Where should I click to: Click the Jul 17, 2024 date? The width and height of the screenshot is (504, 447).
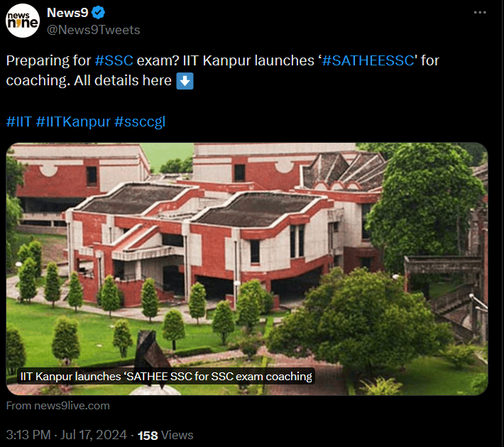coord(94,435)
